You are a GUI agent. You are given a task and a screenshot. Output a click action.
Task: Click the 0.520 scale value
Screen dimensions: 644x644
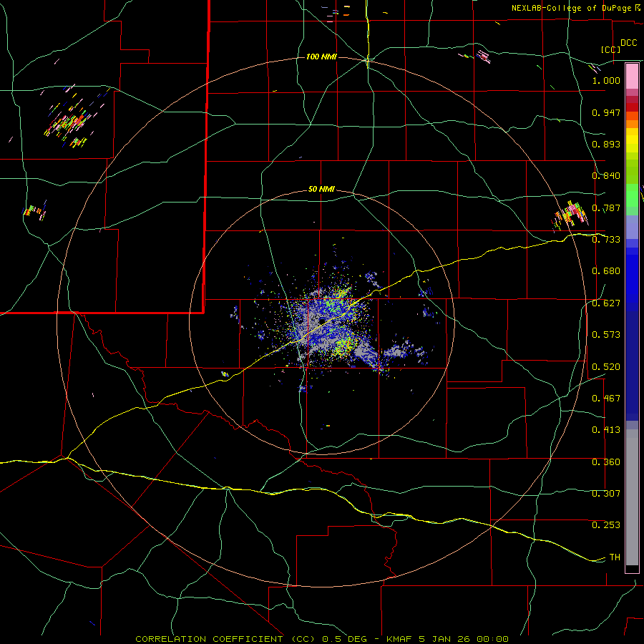pos(606,367)
